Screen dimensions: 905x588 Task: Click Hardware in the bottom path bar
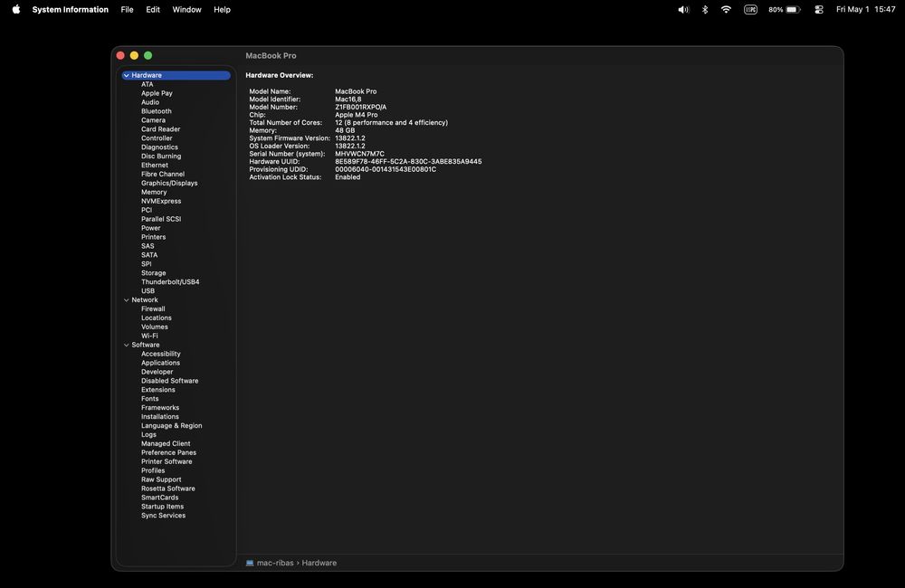coord(319,563)
